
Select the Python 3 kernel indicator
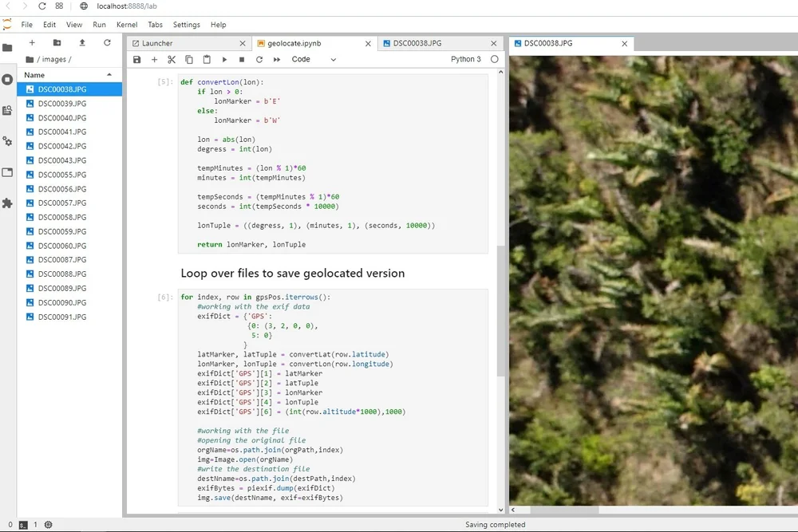464,59
